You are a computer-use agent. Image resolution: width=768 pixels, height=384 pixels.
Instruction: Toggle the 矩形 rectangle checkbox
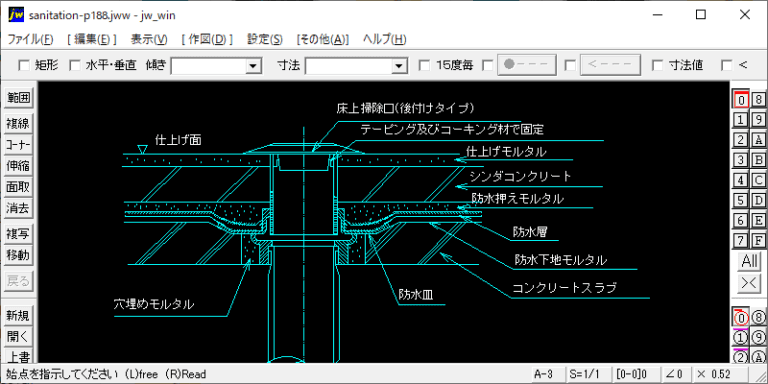coord(24,65)
